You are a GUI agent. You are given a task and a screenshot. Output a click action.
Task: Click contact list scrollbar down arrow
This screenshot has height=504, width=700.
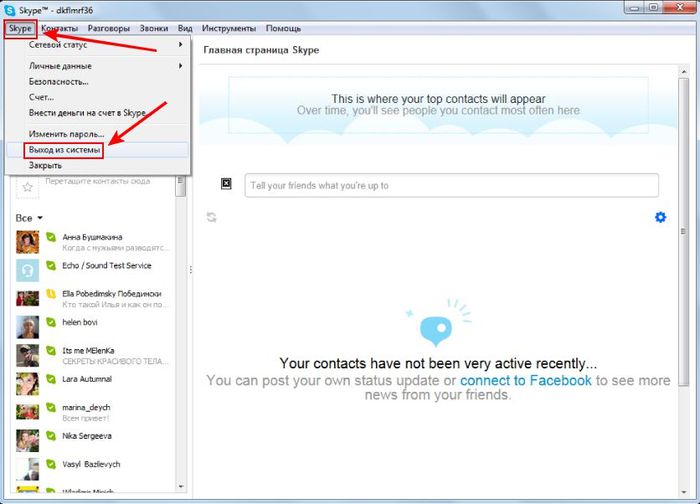coord(181,487)
